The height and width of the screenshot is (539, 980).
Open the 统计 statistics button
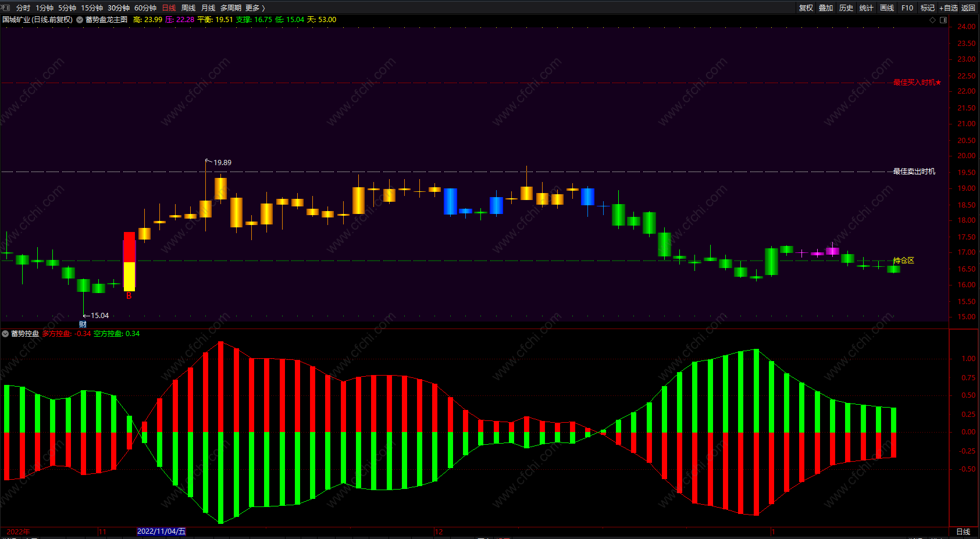pyautogui.click(x=867, y=8)
